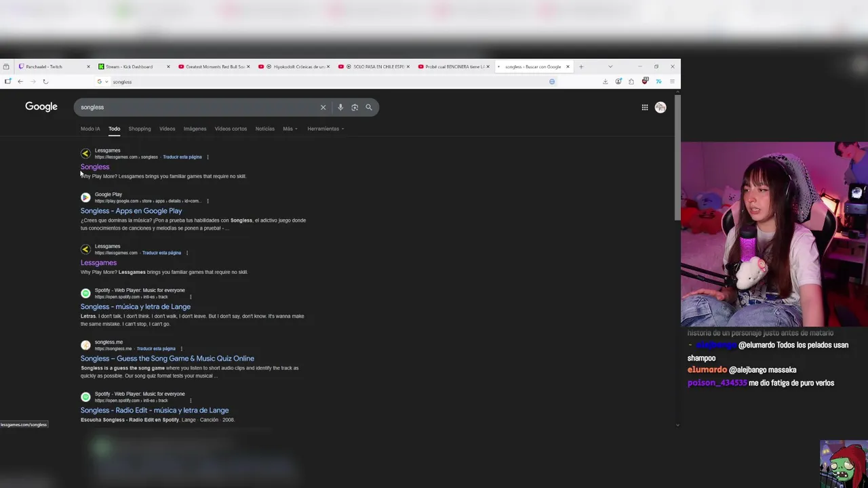This screenshot has height=488, width=868.
Task: Reload the current page
Action: pos(45,81)
